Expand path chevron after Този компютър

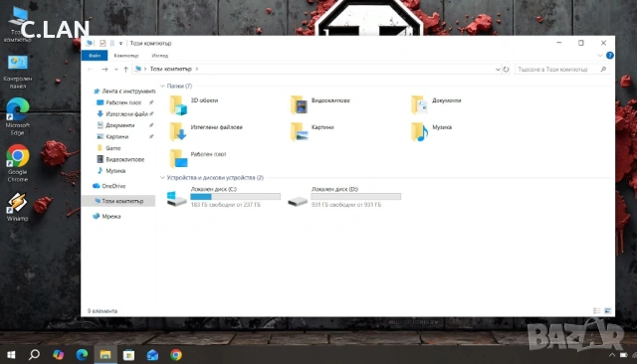[197, 69]
